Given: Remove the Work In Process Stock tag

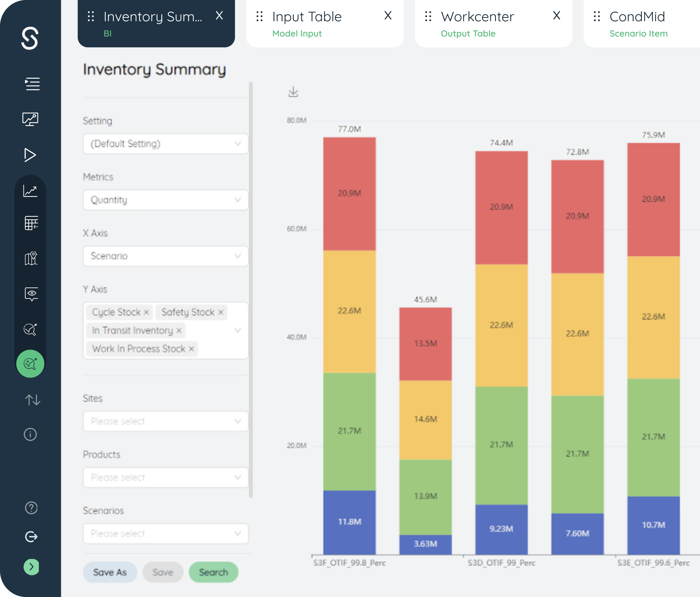Looking at the screenshot, I should click(x=191, y=349).
